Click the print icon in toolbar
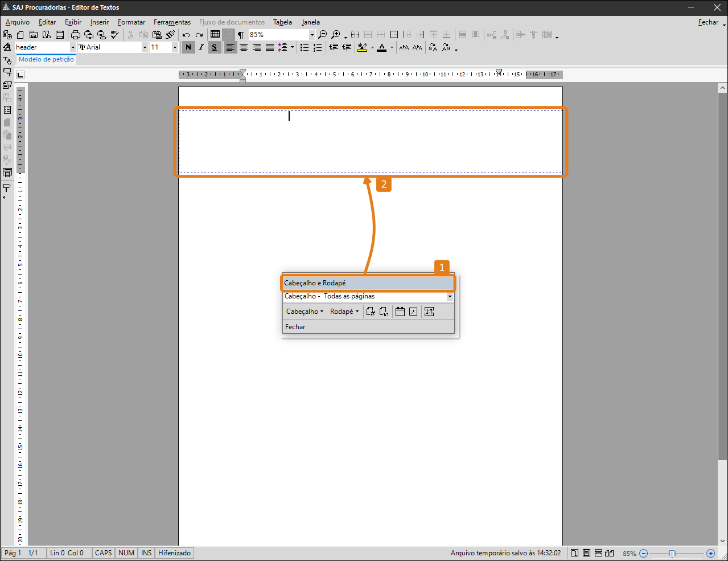Screen dimensions: 728x561 point(75,35)
